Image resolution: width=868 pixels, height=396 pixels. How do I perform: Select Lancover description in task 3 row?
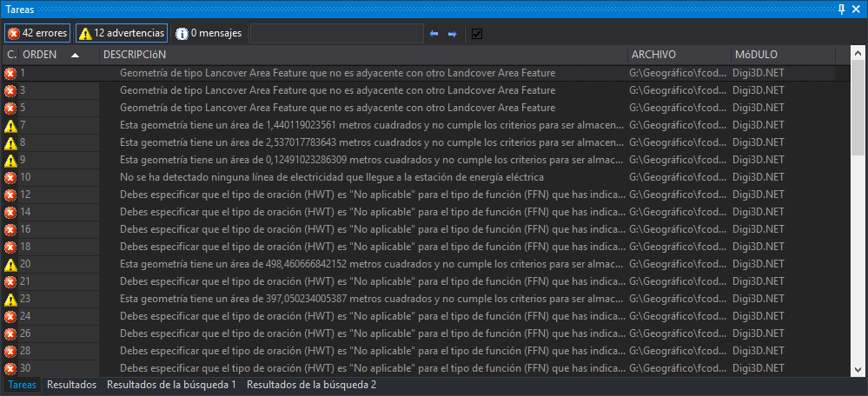tap(338, 90)
